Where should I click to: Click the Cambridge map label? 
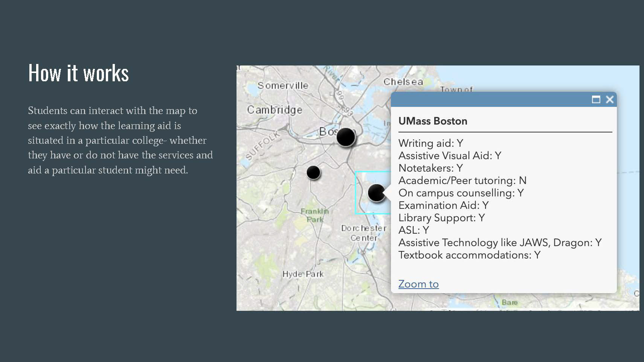275,110
